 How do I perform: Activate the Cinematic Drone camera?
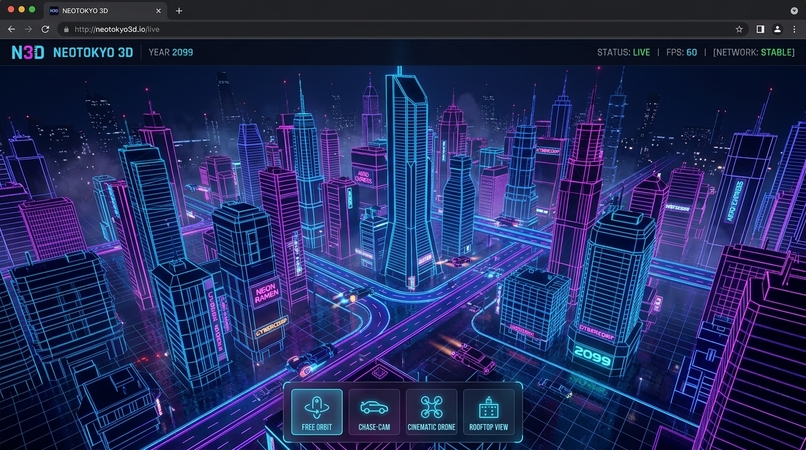click(x=431, y=412)
